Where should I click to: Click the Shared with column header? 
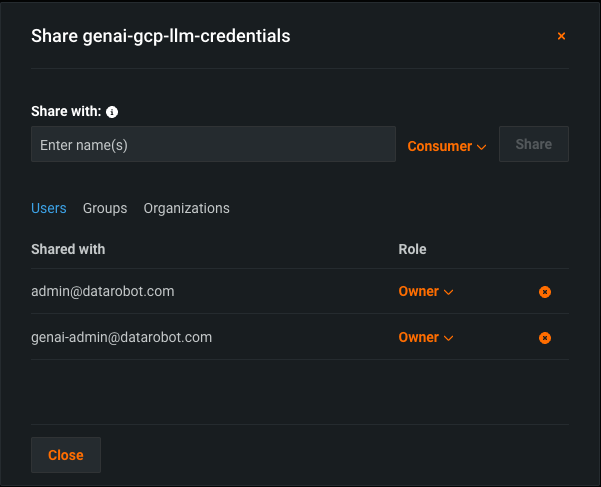coord(68,249)
